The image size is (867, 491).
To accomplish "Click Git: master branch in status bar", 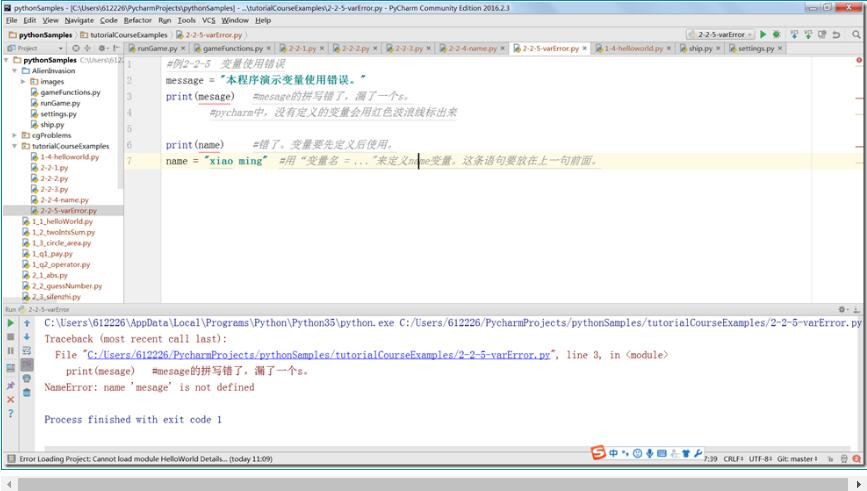I will click(797, 459).
